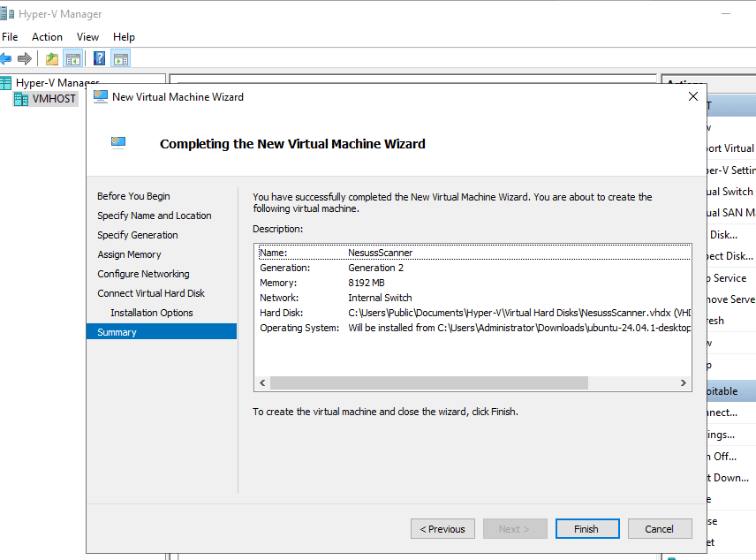Select VMHOST in the console tree
The image size is (756, 560).
(54, 99)
